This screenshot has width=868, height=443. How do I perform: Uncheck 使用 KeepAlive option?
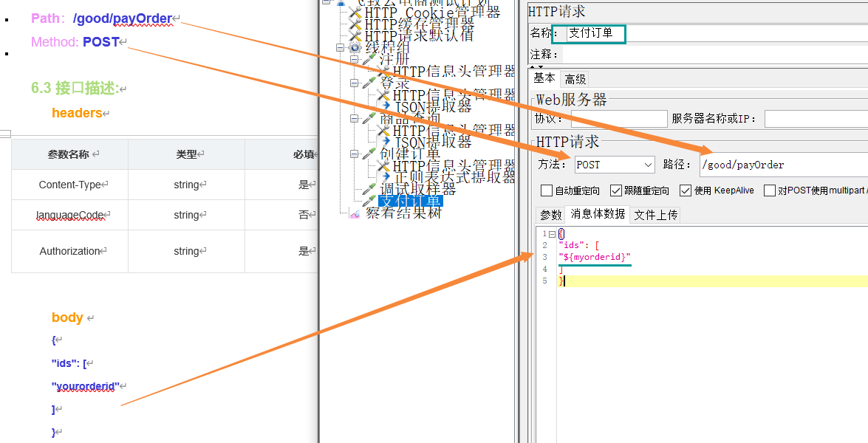tap(686, 190)
